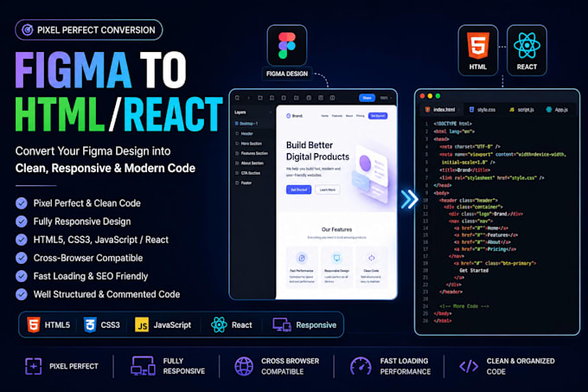Click the Pixel Perfect Conversion badge text

tap(96, 30)
